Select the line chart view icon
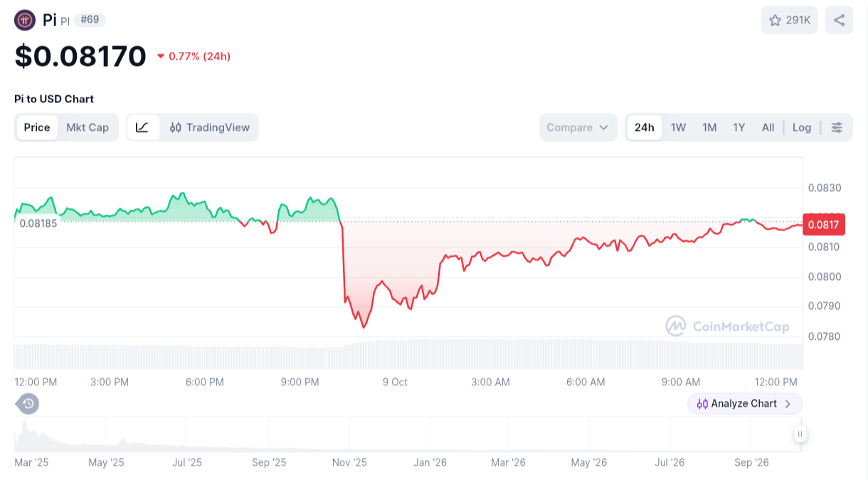Viewport: 868px width, 480px height. 142,127
